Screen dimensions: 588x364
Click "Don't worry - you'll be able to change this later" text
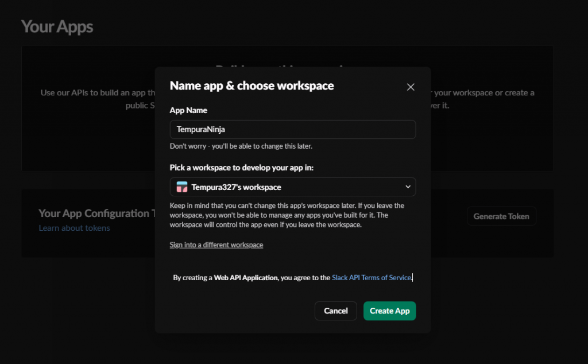point(241,146)
